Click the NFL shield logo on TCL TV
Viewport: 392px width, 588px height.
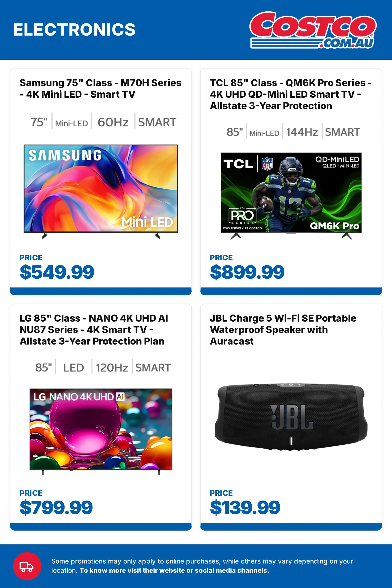267,164
